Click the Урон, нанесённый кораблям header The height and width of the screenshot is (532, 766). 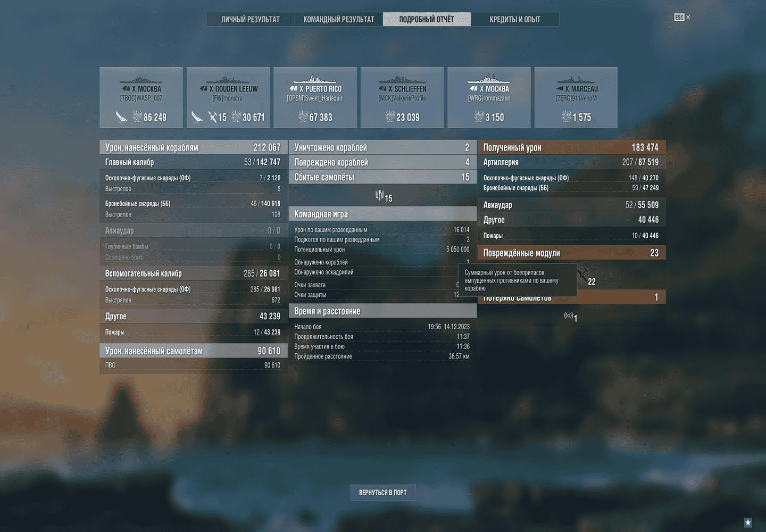click(194, 147)
